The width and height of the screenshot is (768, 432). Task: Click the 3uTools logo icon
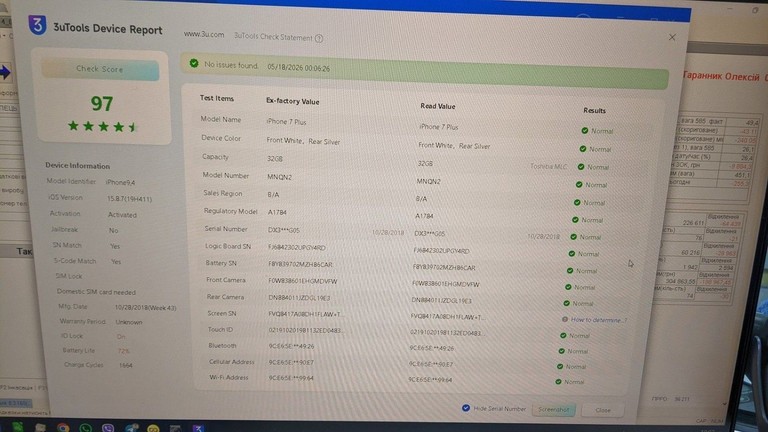tap(37, 24)
